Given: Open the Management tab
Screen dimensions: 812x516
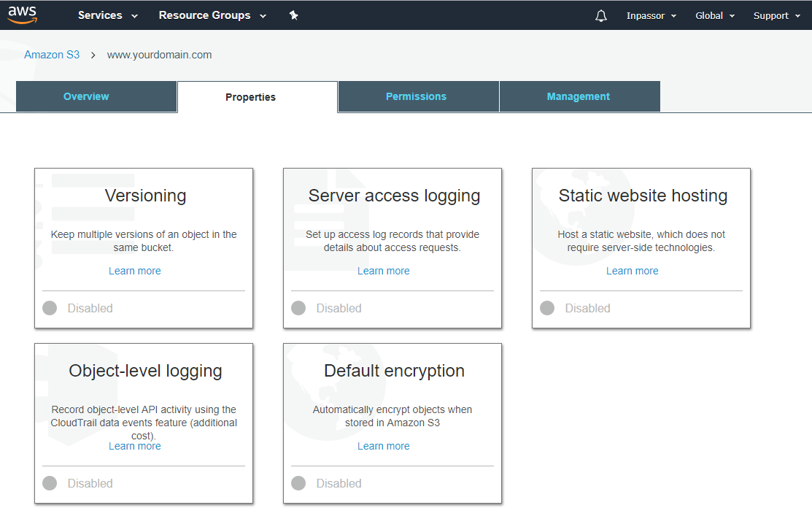Looking at the screenshot, I should click(x=579, y=96).
